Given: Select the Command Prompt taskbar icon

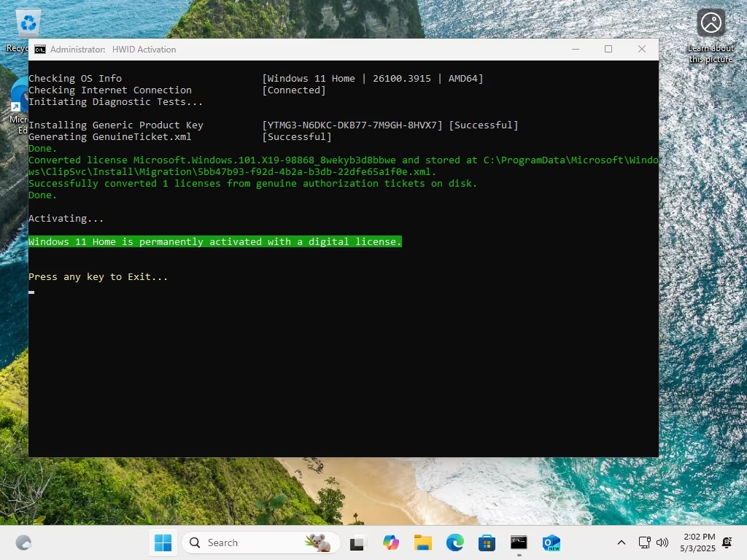Looking at the screenshot, I should point(519,542).
